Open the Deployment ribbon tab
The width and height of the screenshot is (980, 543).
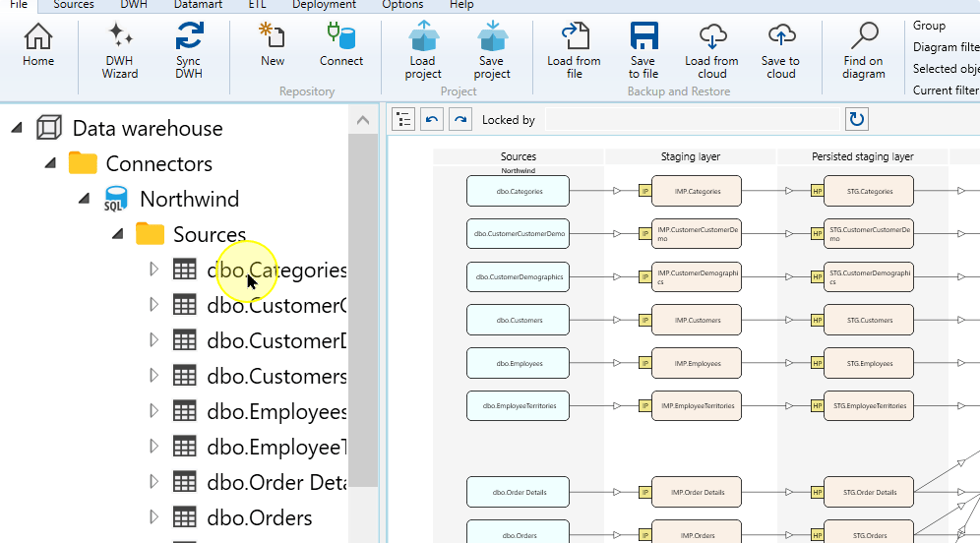(x=324, y=5)
